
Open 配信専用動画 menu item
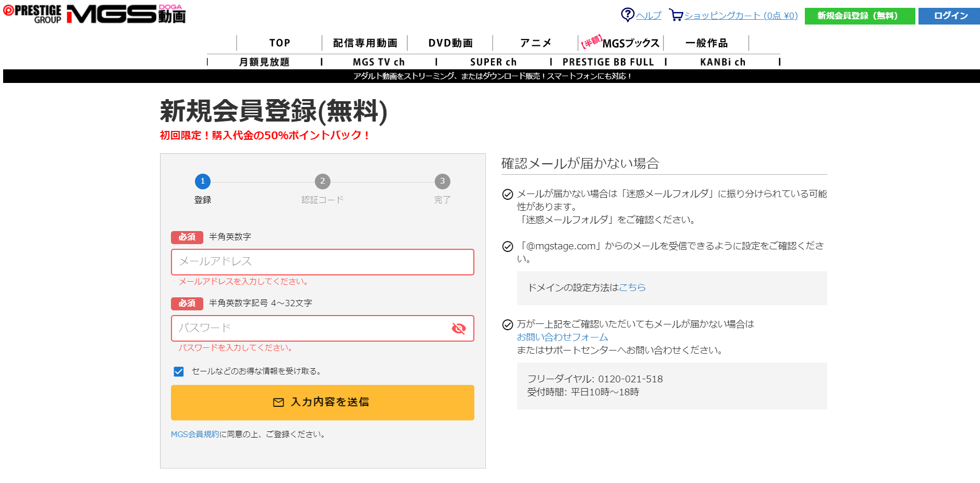tap(365, 43)
